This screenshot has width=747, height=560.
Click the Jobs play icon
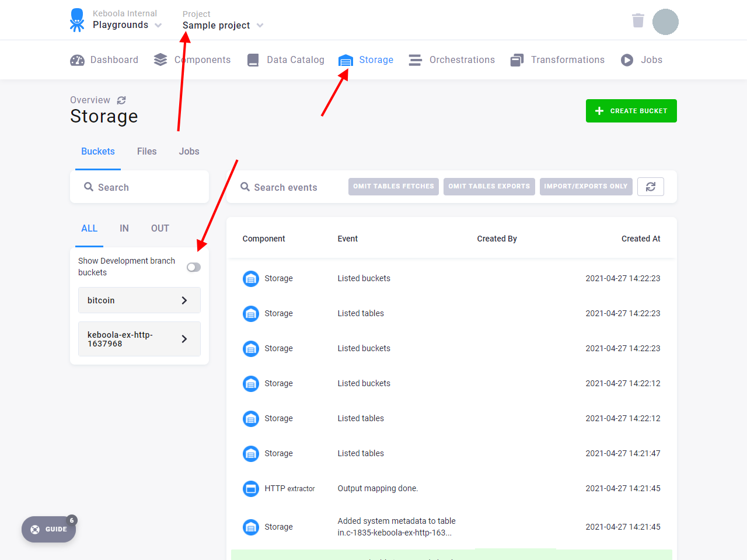(627, 60)
